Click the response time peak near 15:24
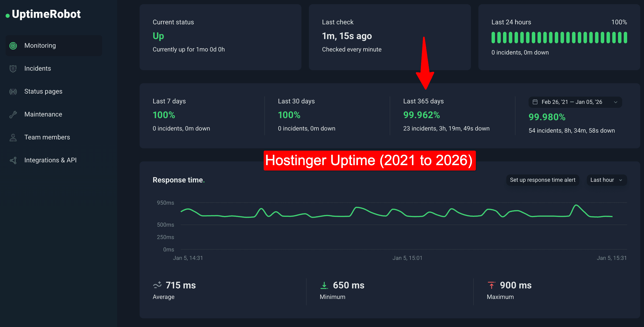The width and height of the screenshot is (644, 327). [576, 205]
